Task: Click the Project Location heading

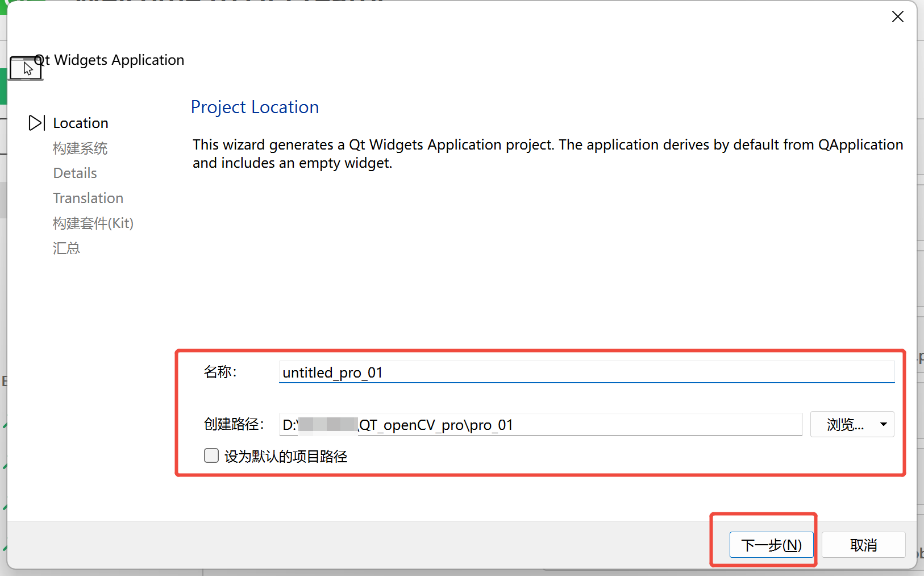Action: pos(255,107)
